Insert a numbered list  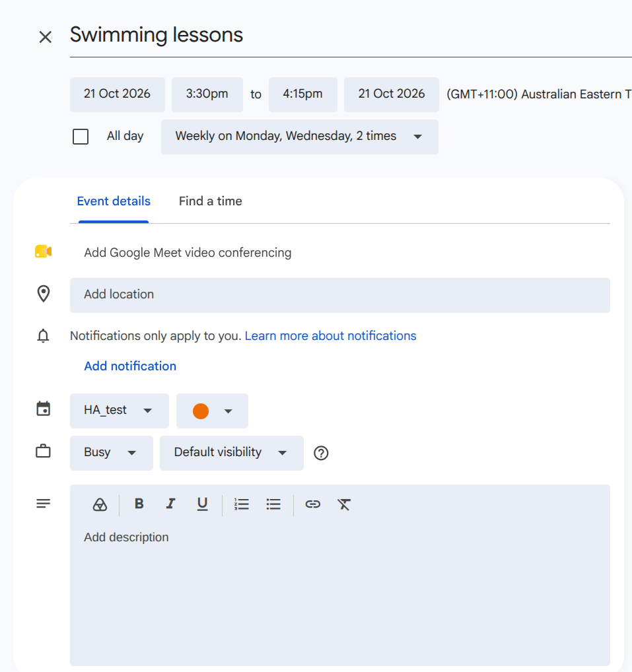[242, 504]
